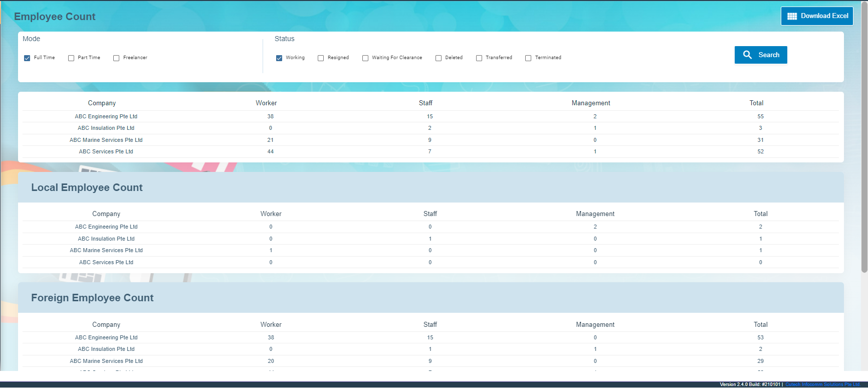This screenshot has width=868, height=391.
Task: Click the magnifier icon in Search button
Action: [747, 55]
